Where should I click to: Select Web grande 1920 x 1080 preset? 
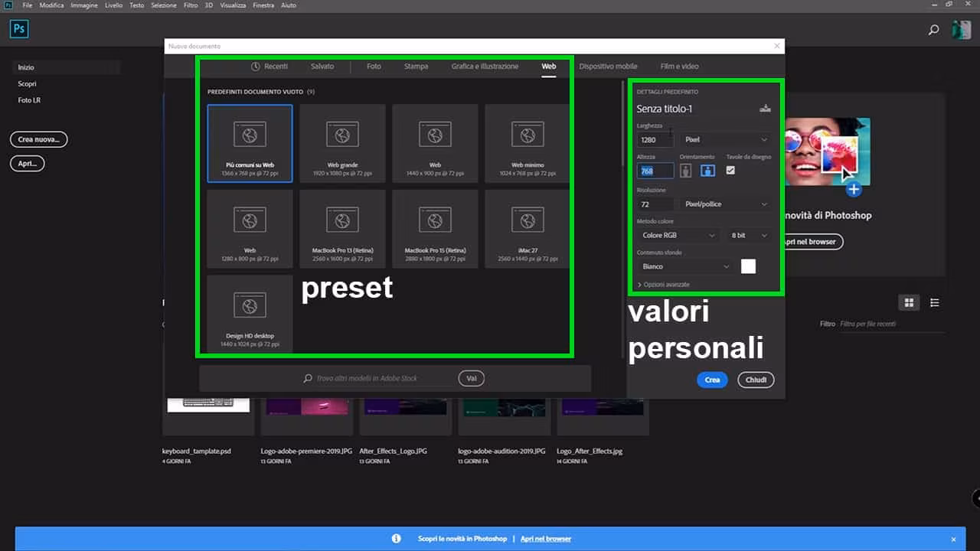(342, 143)
